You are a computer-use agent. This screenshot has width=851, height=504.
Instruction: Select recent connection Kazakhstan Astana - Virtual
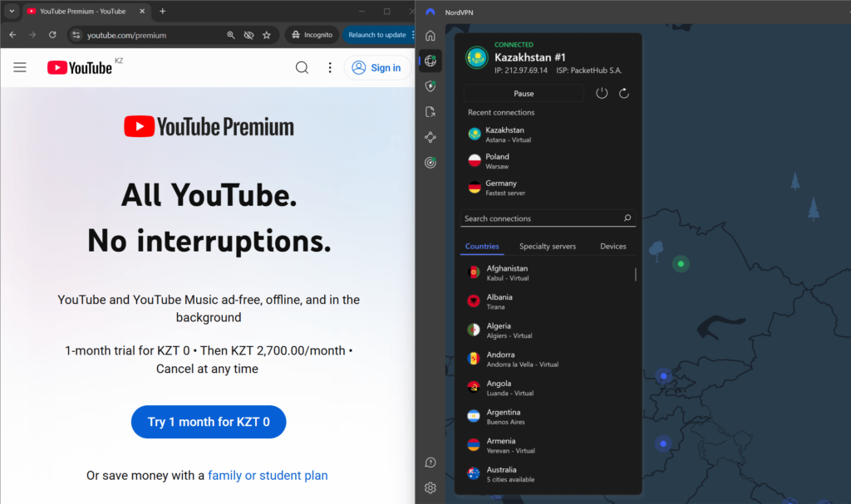coord(548,135)
